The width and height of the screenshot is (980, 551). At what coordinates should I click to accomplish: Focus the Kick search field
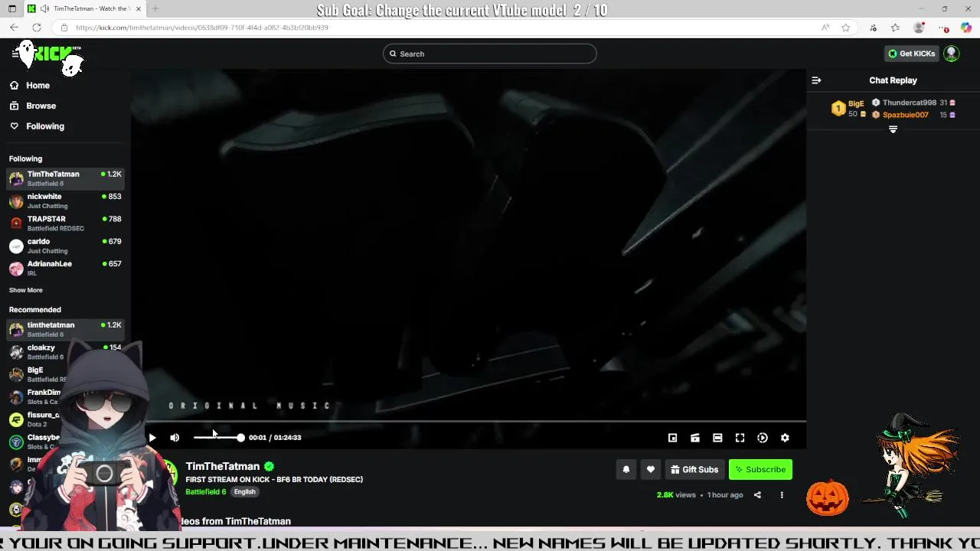coord(490,54)
